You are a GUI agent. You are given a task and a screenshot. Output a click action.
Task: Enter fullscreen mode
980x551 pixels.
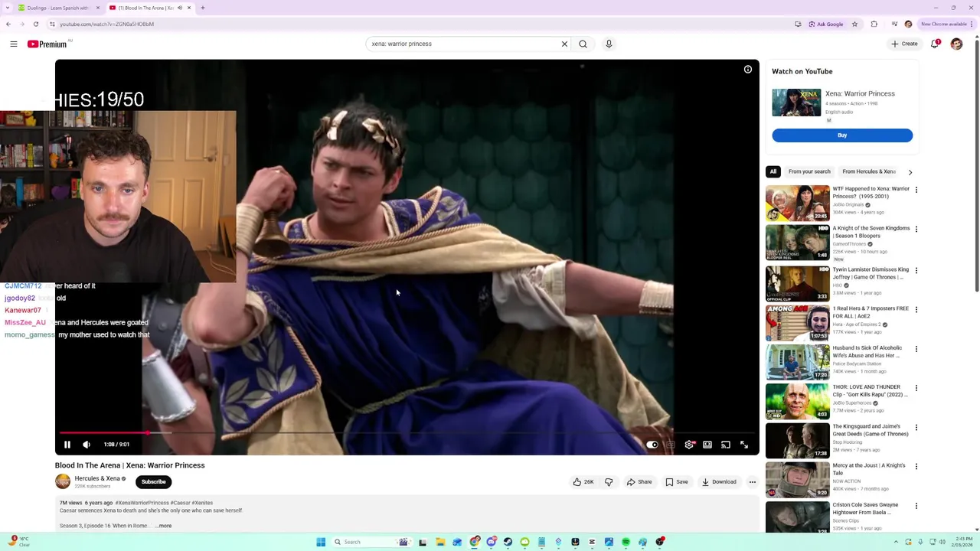(x=744, y=445)
